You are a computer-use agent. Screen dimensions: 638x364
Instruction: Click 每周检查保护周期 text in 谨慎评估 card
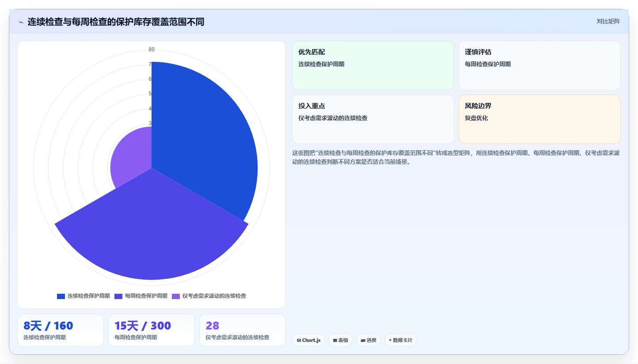click(488, 64)
